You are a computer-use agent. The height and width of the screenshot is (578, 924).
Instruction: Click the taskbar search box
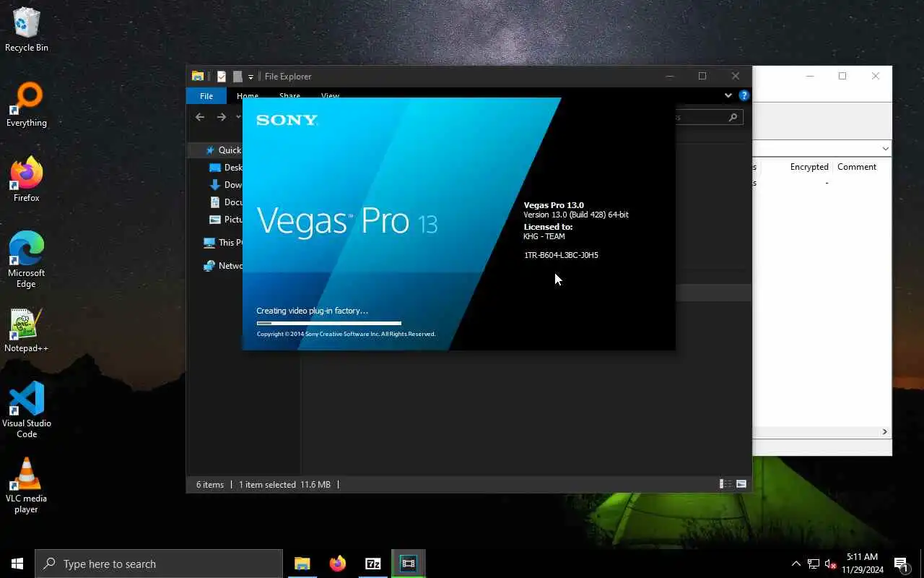[159, 564]
